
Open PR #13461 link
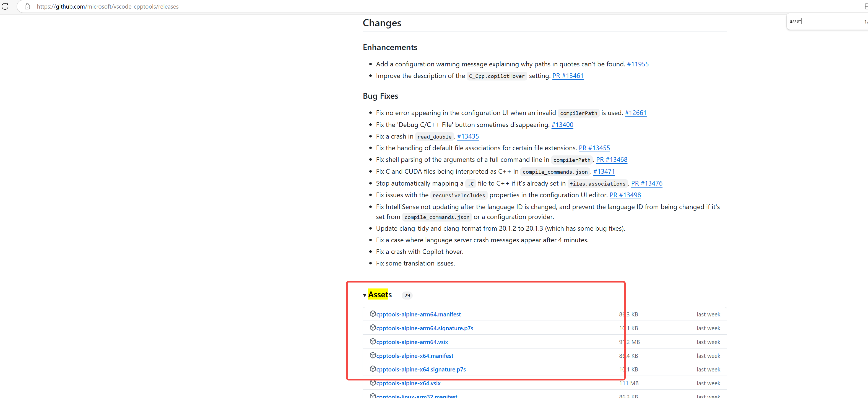click(x=568, y=76)
